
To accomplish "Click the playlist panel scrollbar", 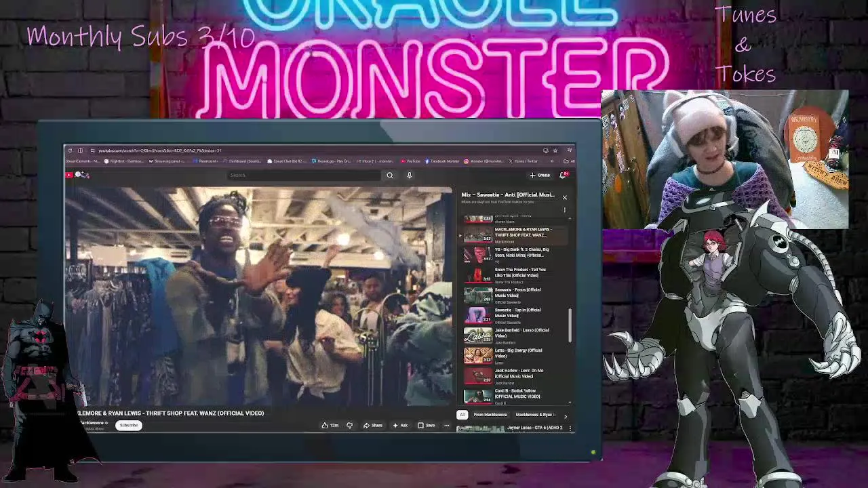I will 570,325.
